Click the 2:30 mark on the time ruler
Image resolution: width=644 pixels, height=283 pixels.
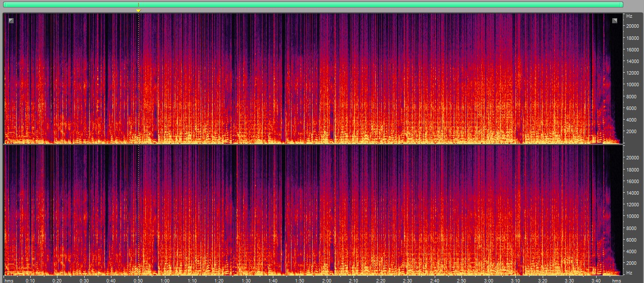click(x=408, y=280)
